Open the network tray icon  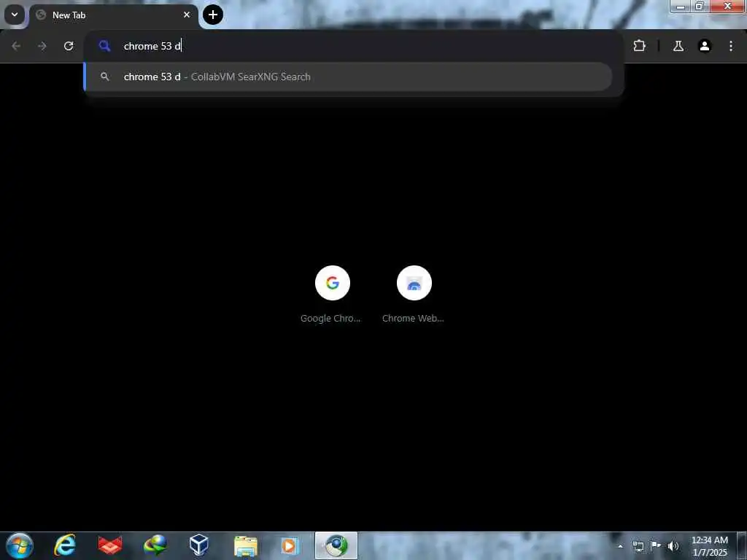click(x=638, y=546)
